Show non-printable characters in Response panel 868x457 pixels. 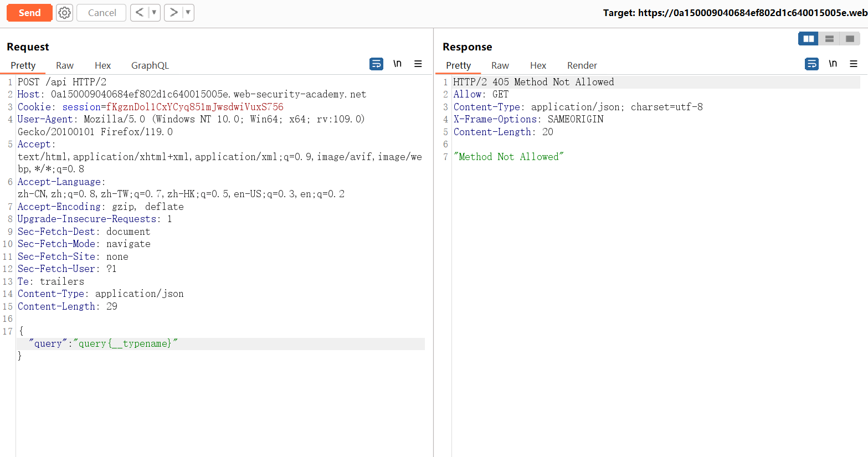pyautogui.click(x=833, y=64)
